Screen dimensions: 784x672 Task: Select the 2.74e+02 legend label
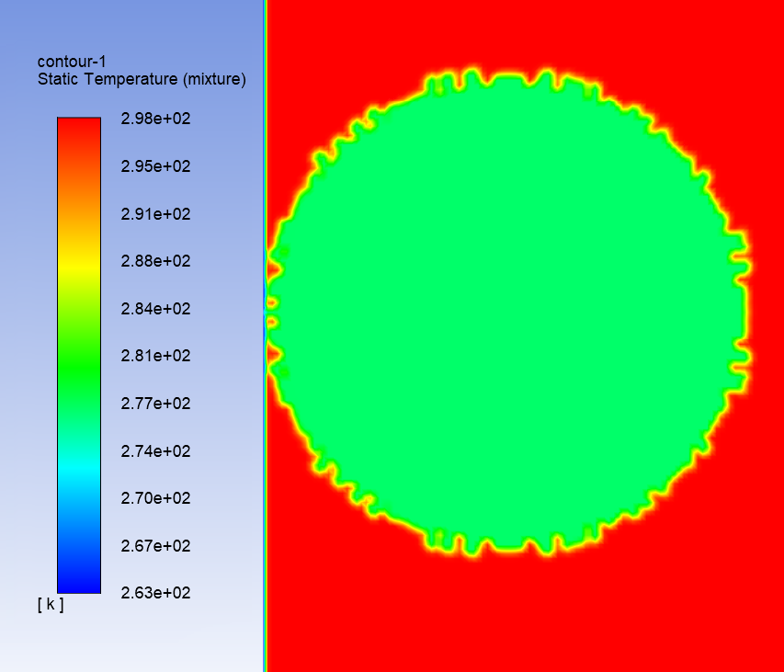155,451
